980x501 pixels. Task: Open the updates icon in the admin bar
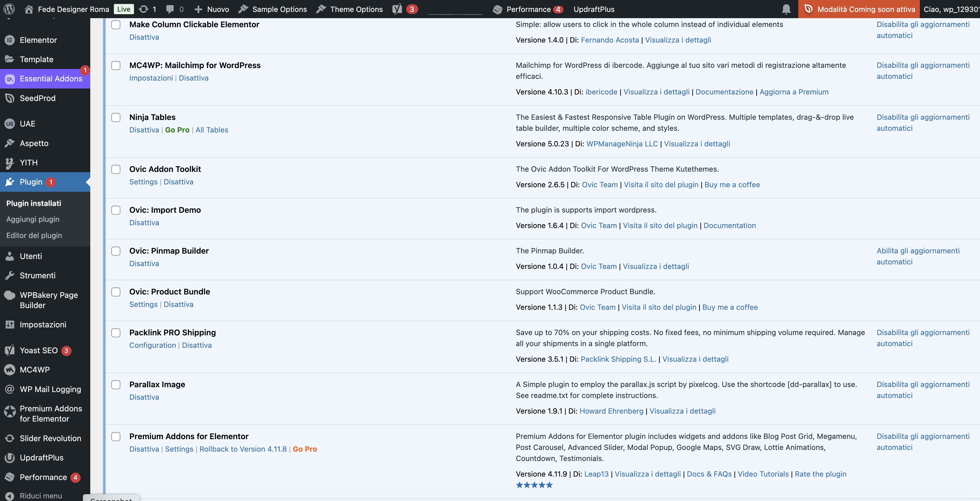click(x=143, y=9)
